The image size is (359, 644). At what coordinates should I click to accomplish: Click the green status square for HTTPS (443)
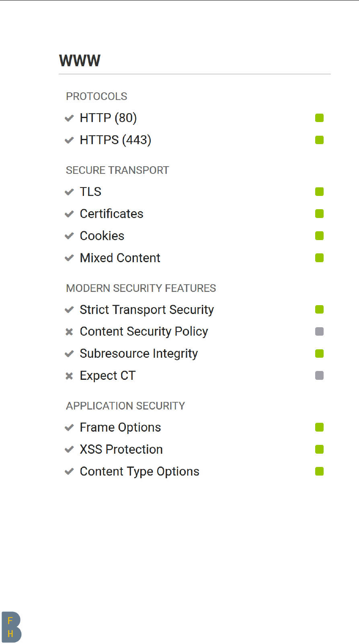(320, 140)
